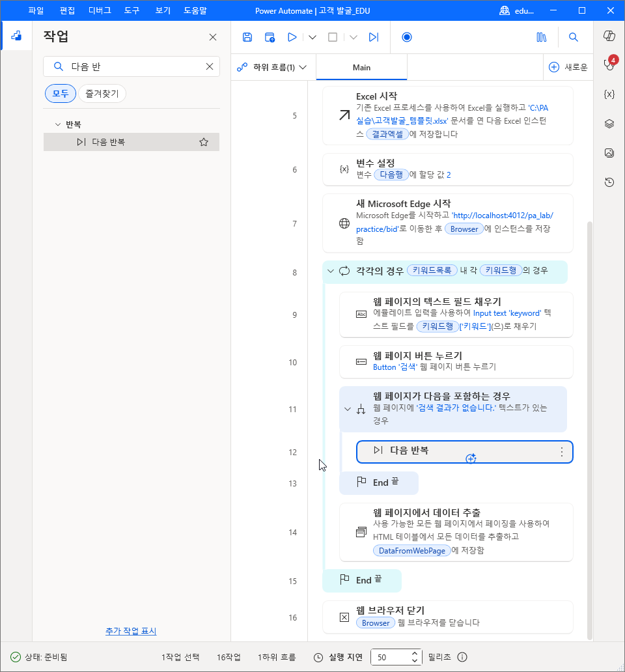The width and height of the screenshot is (625, 672).
Task: Add new subflow with 새로운 button
Action: tap(568, 67)
